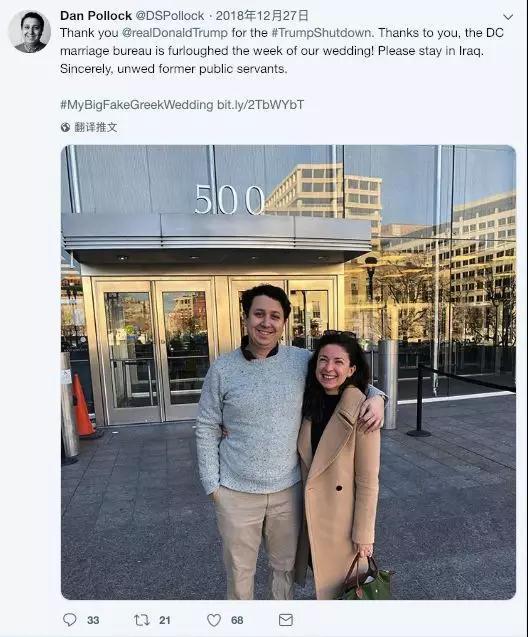The width and height of the screenshot is (528, 637).
Task: Click the Dan Pollock display name
Action: pos(96,15)
